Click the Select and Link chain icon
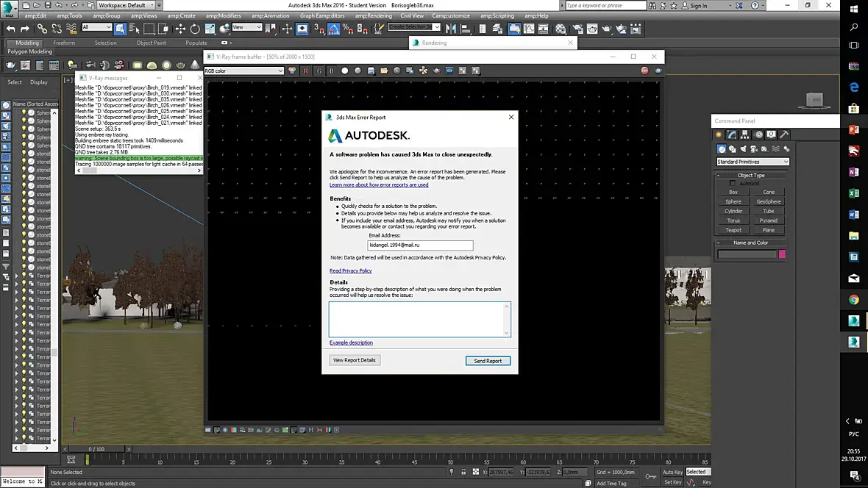The height and width of the screenshot is (488, 868). point(42,29)
